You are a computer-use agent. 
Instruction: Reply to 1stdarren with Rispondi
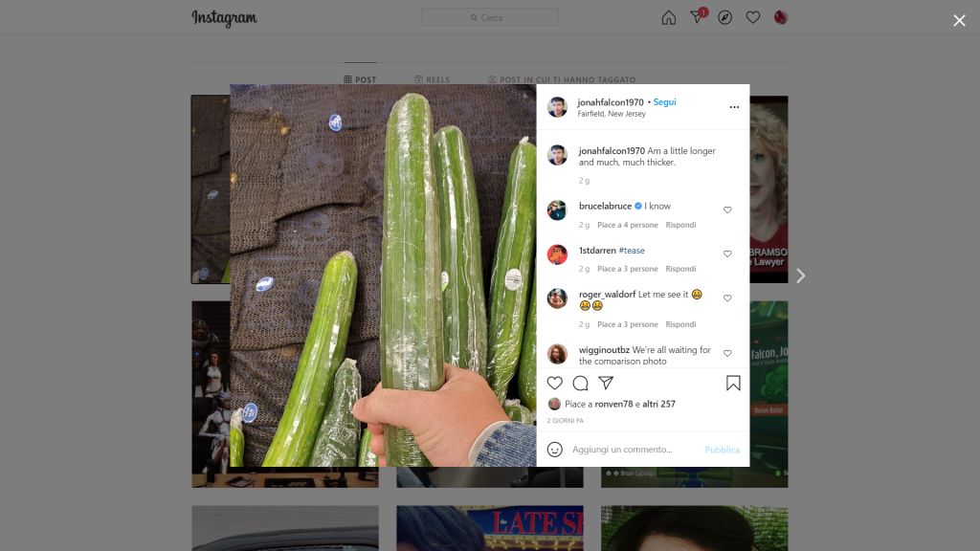[x=680, y=269]
